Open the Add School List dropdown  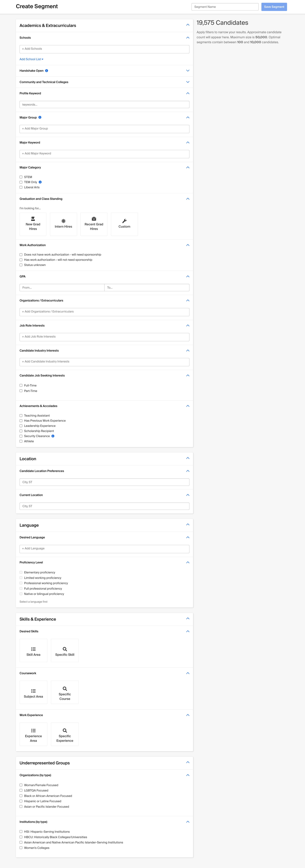[31, 59]
